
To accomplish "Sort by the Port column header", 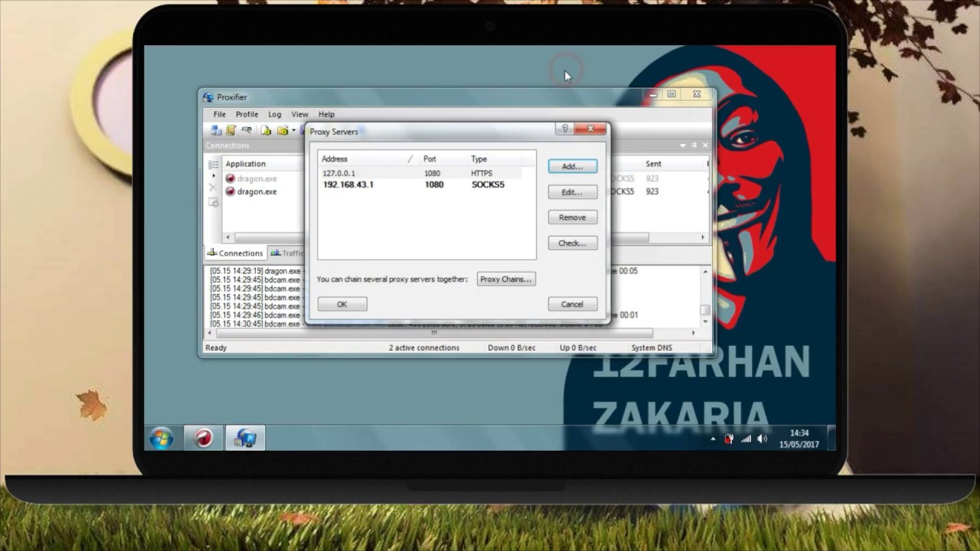I will pyautogui.click(x=442, y=159).
